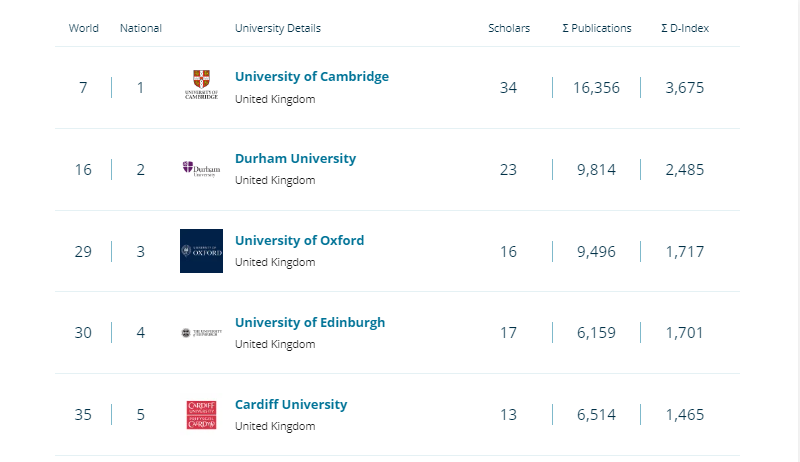Image resolution: width=800 pixels, height=462 pixels.
Task: Click the University Details column header
Action: [x=278, y=28]
